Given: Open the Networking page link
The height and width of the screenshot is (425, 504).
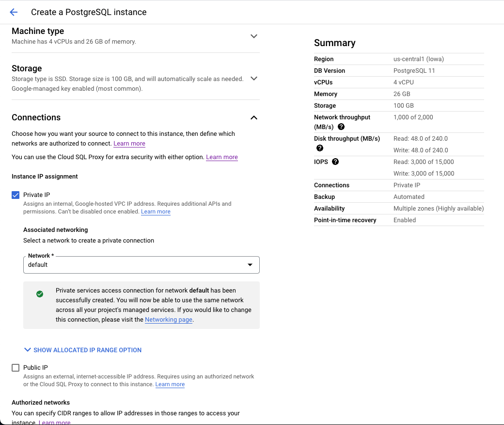Looking at the screenshot, I should [168, 319].
